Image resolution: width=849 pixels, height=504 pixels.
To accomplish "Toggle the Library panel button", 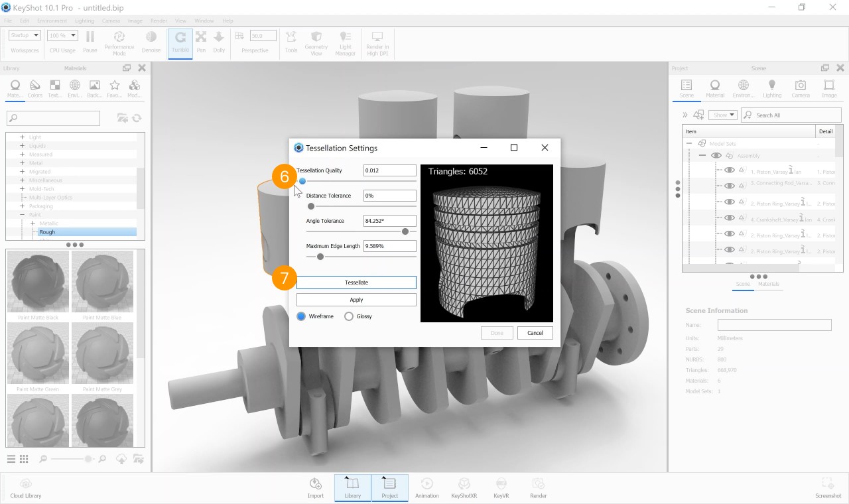I will [x=353, y=488].
